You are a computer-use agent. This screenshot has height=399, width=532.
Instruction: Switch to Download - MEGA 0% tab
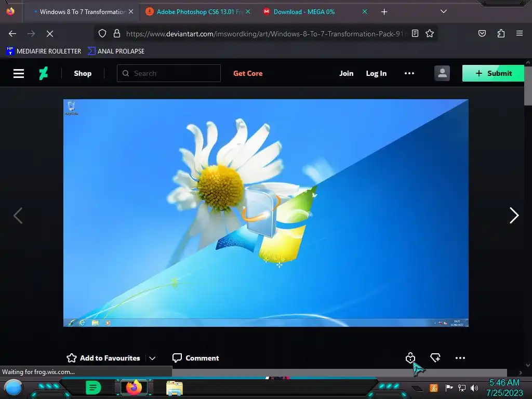click(314, 12)
